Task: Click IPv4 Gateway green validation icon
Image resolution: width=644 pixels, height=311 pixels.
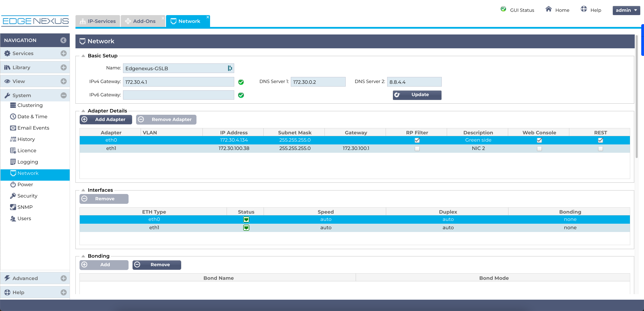Action: click(241, 82)
